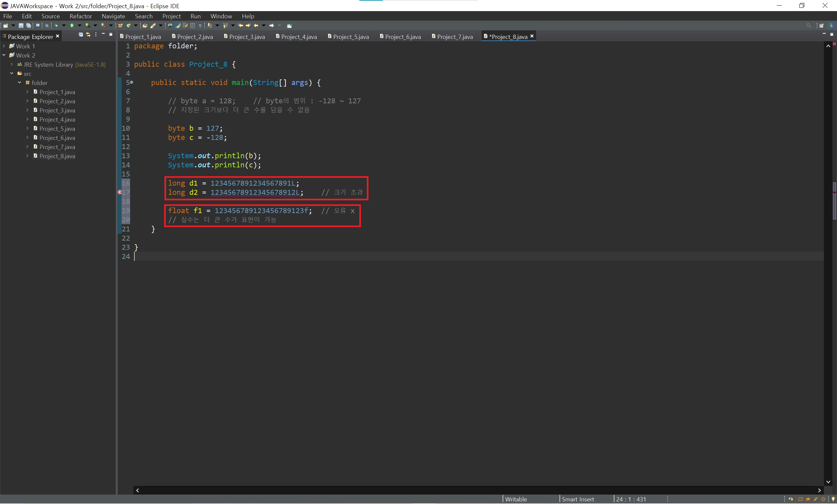Click the Save toolbar icon
This screenshot has width=837, height=504.
pos(21,25)
